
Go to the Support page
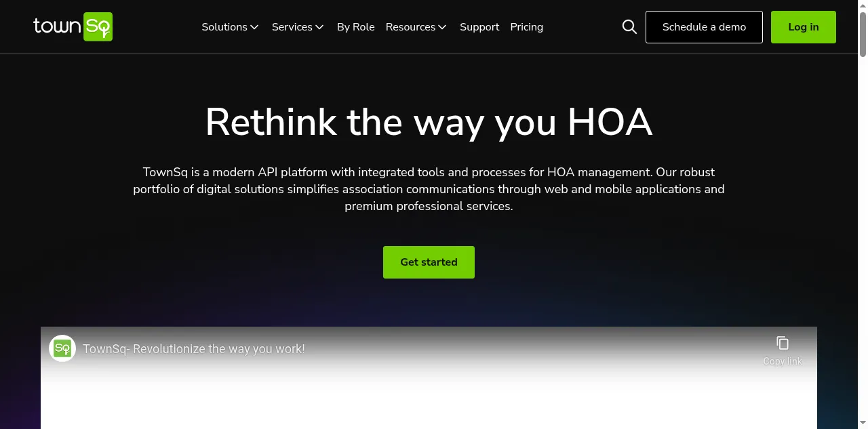479,27
